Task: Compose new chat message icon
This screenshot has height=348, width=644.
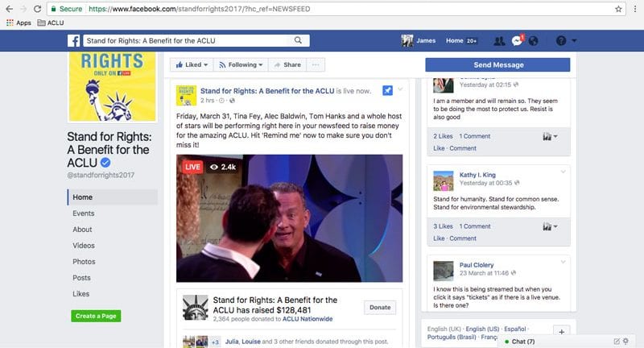Action: pos(616,342)
